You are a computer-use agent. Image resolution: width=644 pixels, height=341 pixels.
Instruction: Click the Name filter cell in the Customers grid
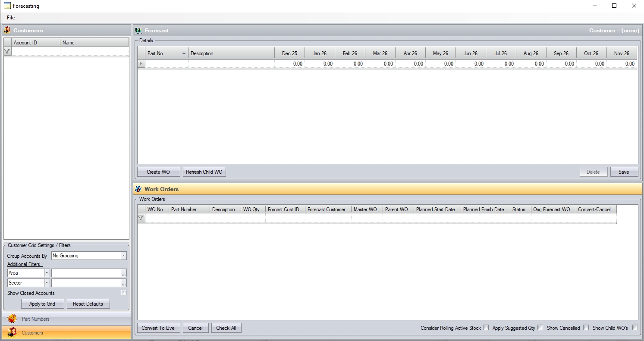click(x=94, y=51)
